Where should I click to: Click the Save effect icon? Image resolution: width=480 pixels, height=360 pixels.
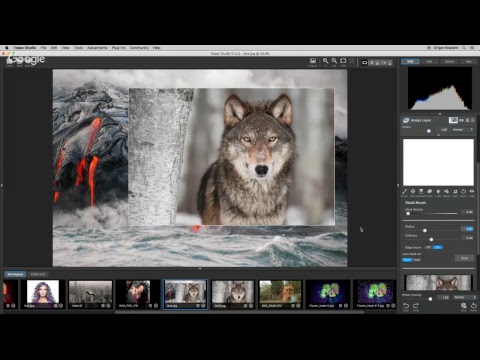(464, 305)
